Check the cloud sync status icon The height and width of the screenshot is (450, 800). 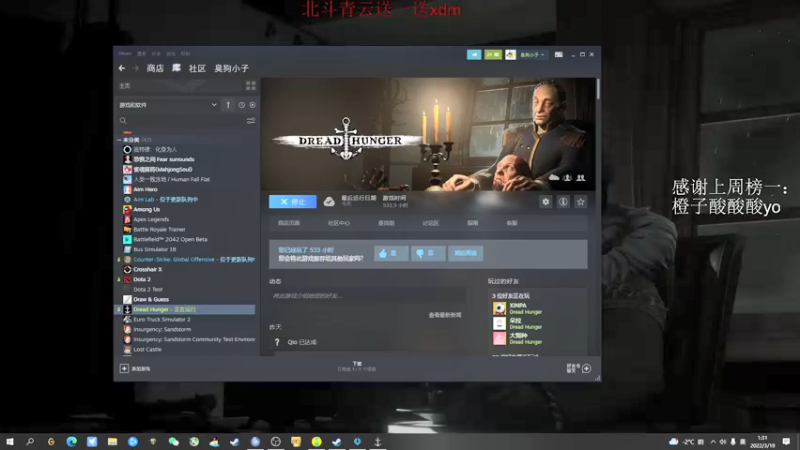coord(329,202)
